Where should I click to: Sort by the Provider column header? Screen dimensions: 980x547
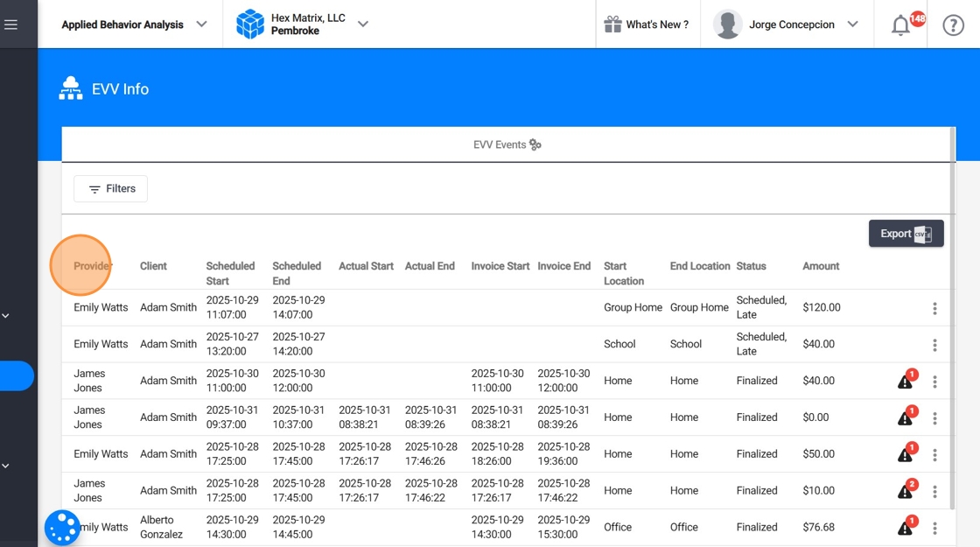(x=92, y=266)
